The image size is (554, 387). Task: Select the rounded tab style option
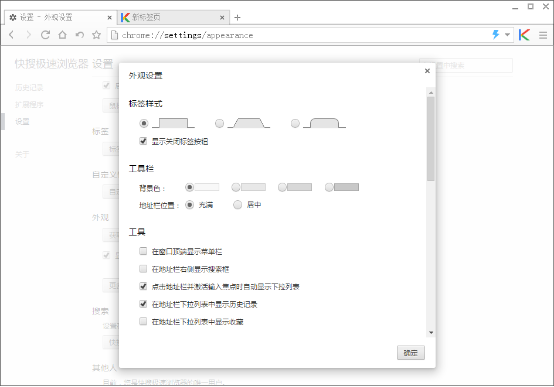pos(295,123)
